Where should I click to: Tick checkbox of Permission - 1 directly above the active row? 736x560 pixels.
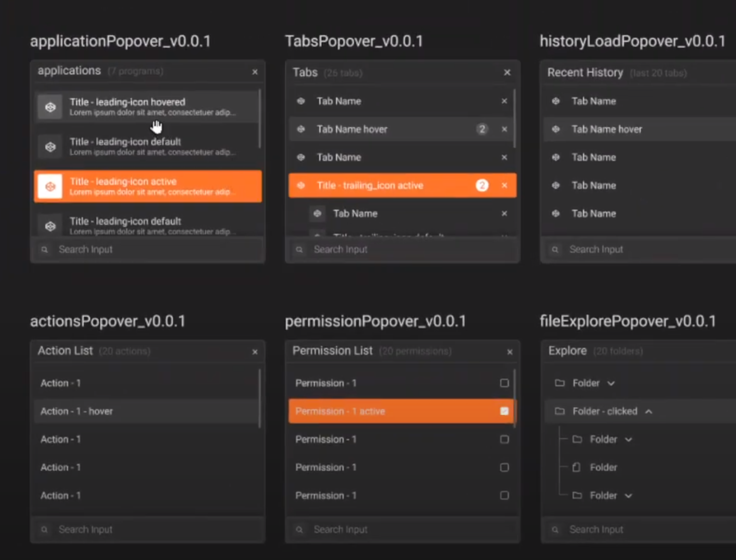coord(504,383)
